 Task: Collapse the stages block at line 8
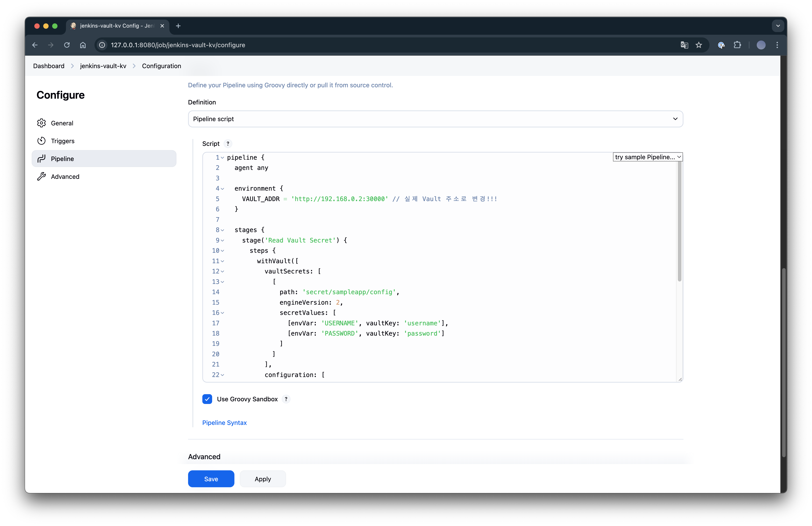(222, 230)
